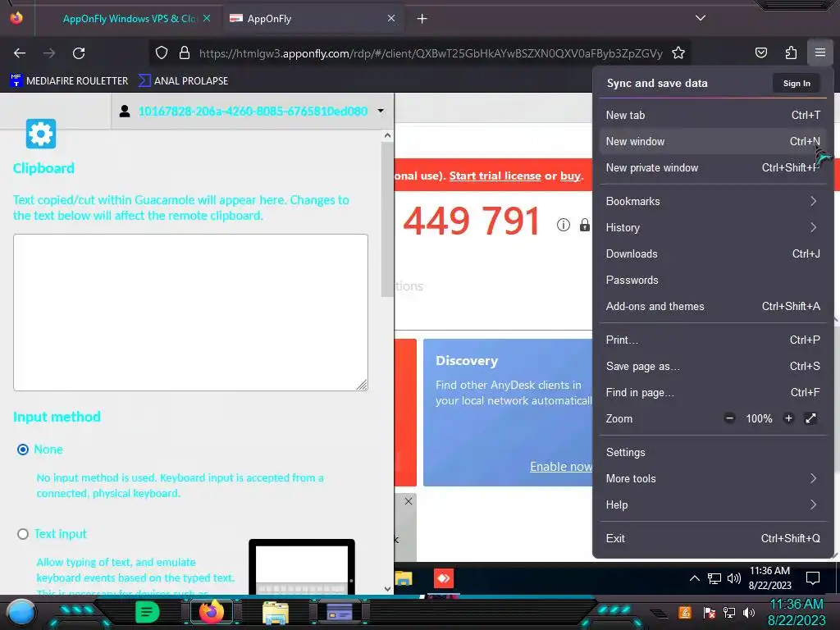
Task: Open Downloads from the menu
Action: pos(713,254)
